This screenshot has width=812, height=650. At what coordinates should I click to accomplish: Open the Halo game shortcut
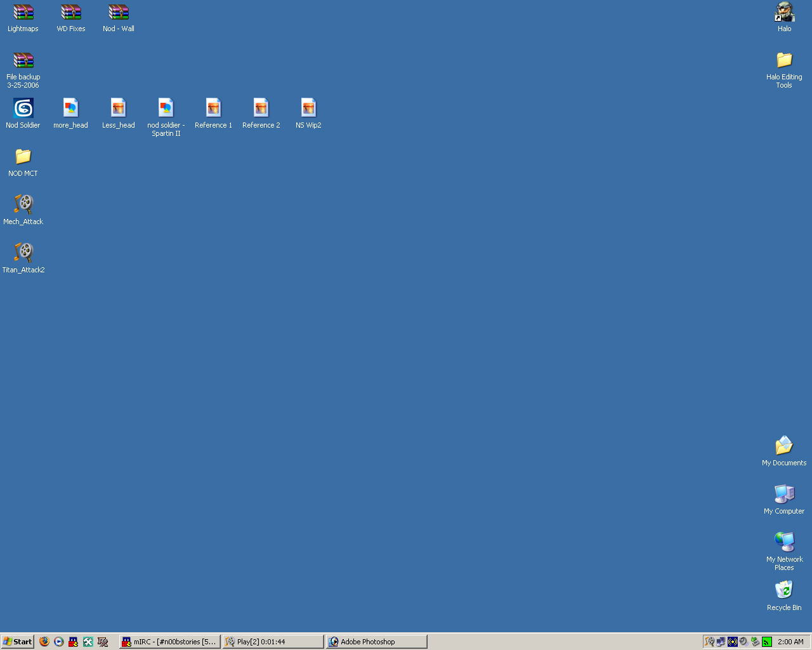click(x=784, y=13)
